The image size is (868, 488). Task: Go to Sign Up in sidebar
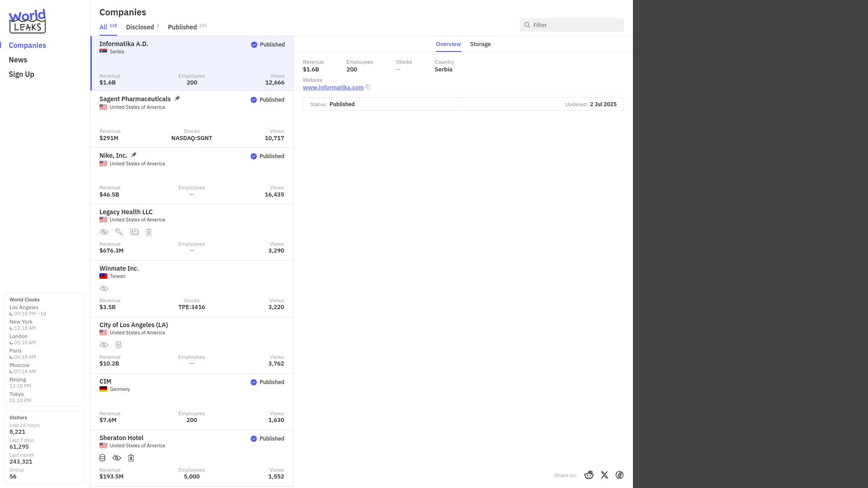(x=21, y=74)
